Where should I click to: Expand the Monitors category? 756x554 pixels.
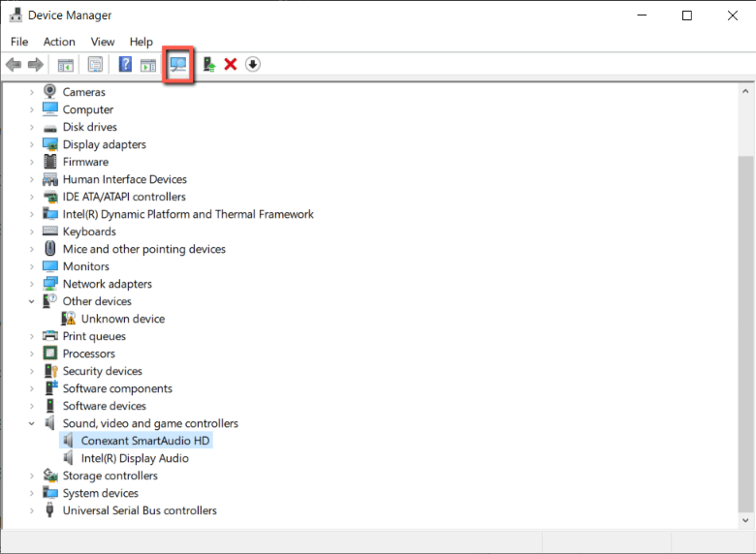pos(32,266)
